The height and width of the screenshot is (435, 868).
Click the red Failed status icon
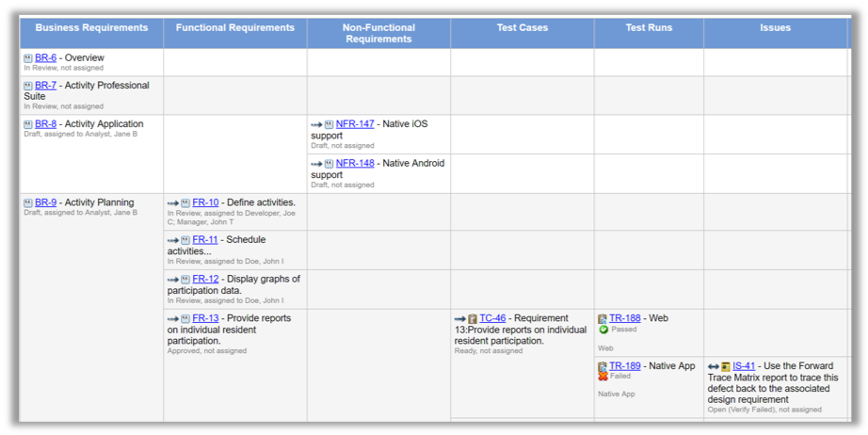click(x=603, y=377)
